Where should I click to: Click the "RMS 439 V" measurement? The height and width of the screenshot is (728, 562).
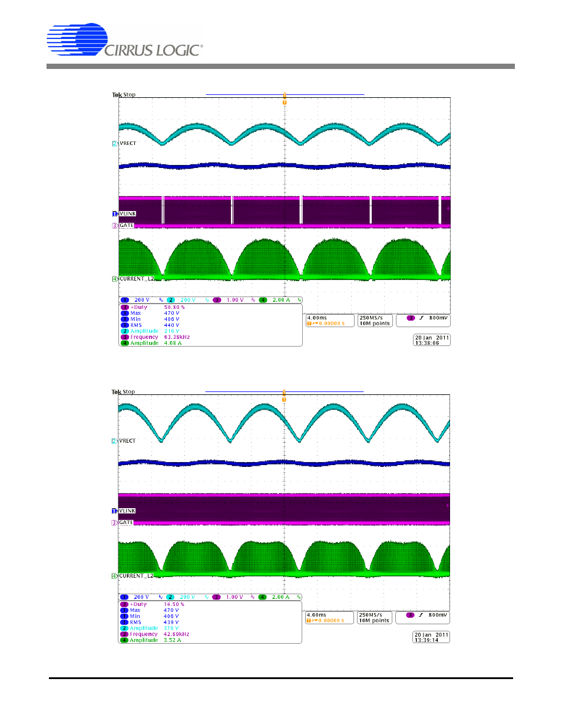point(150,622)
